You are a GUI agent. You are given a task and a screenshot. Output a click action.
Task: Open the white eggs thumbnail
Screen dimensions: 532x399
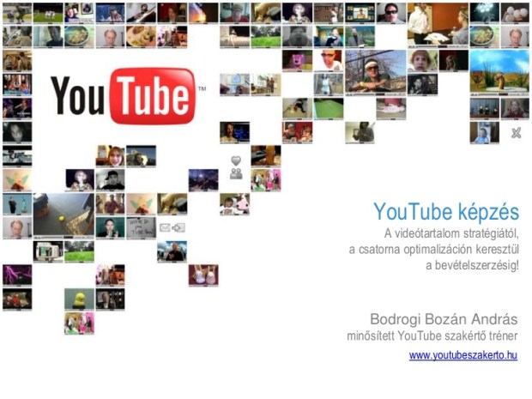(515, 13)
